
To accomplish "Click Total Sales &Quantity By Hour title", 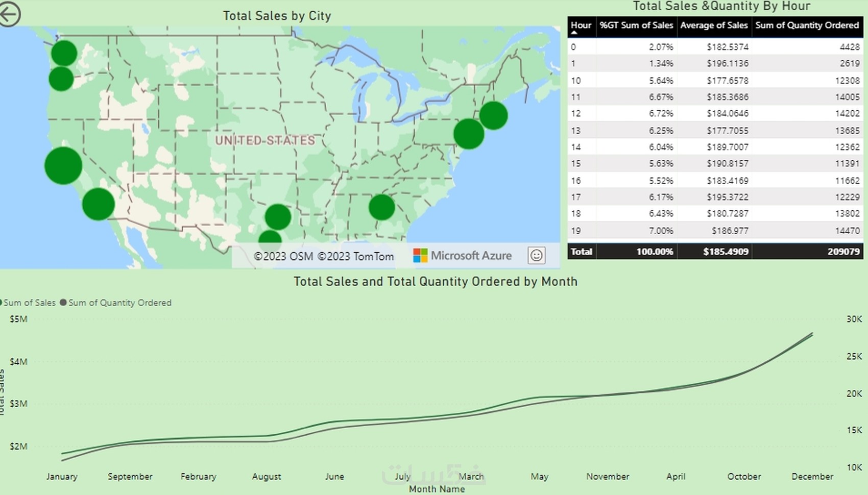I will click(x=721, y=6).
